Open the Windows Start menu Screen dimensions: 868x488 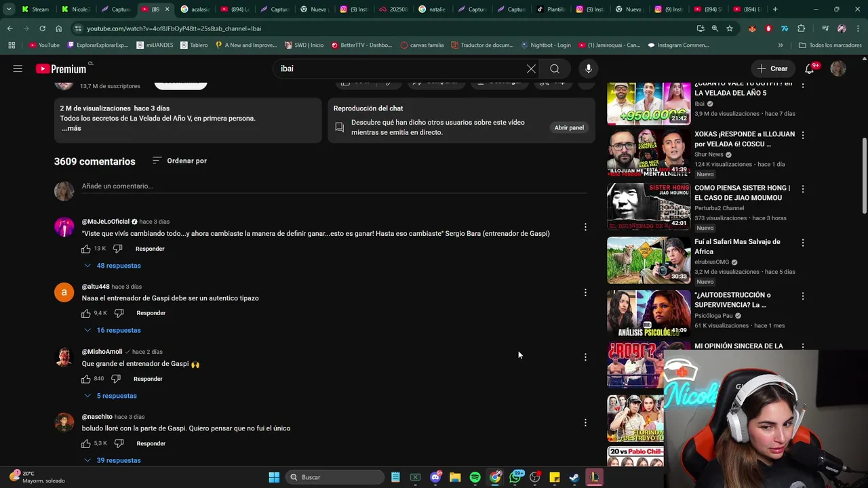(274, 477)
